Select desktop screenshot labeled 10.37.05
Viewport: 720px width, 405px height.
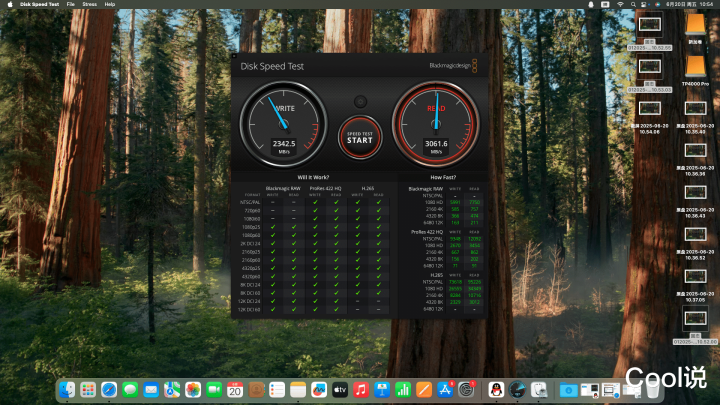pyautogui.click(x=695, y=285)
